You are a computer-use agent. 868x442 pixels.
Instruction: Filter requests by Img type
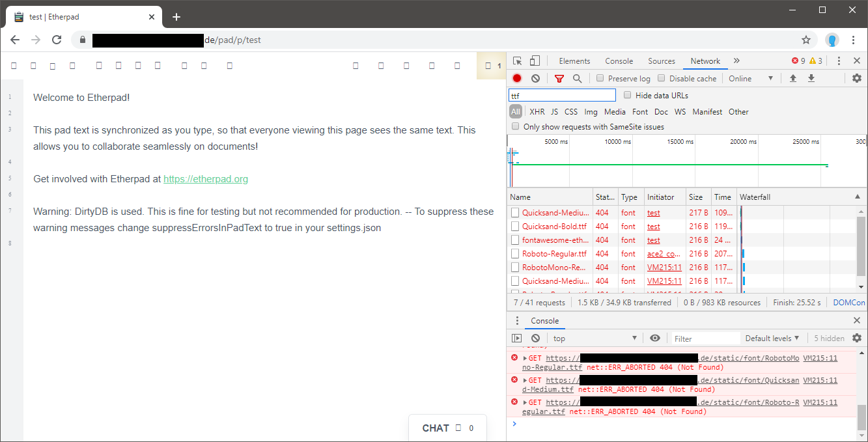coord(591,111)
